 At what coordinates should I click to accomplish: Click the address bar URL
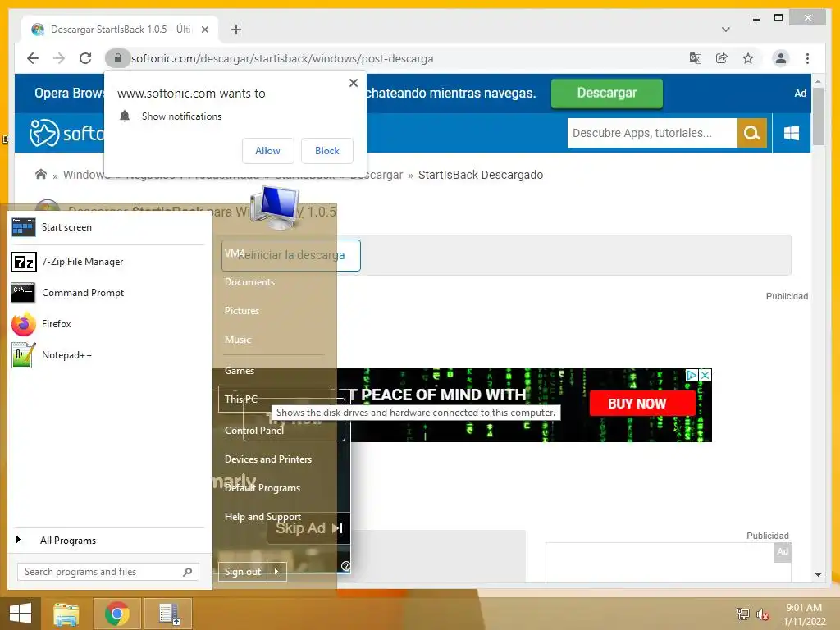click(x=282, y=58)
